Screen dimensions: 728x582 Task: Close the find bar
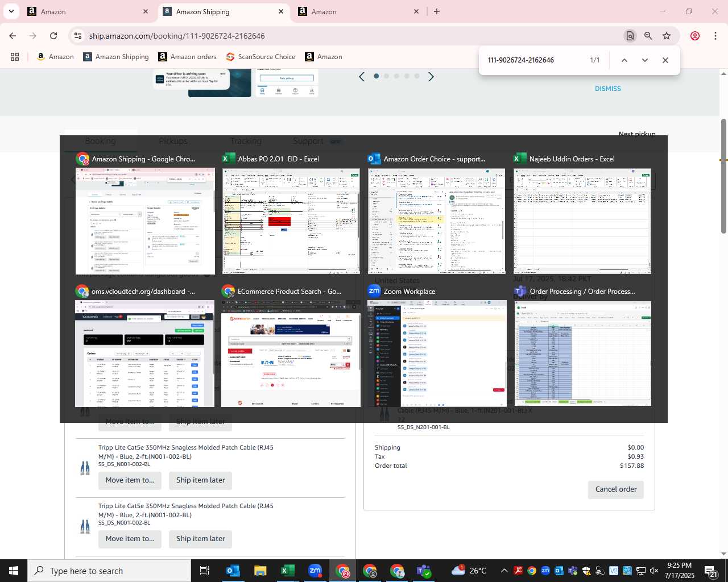pyautogui.click(x=665, y=60)
